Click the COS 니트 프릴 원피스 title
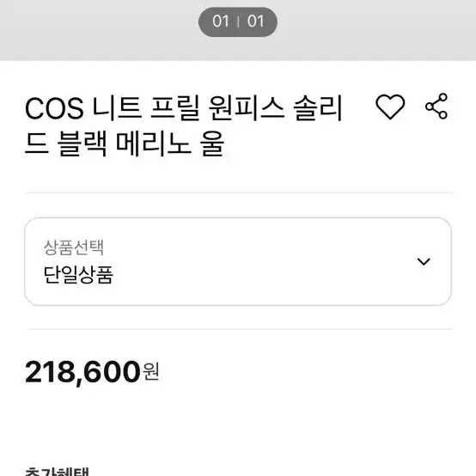476x476 pixels. (184, 125)
